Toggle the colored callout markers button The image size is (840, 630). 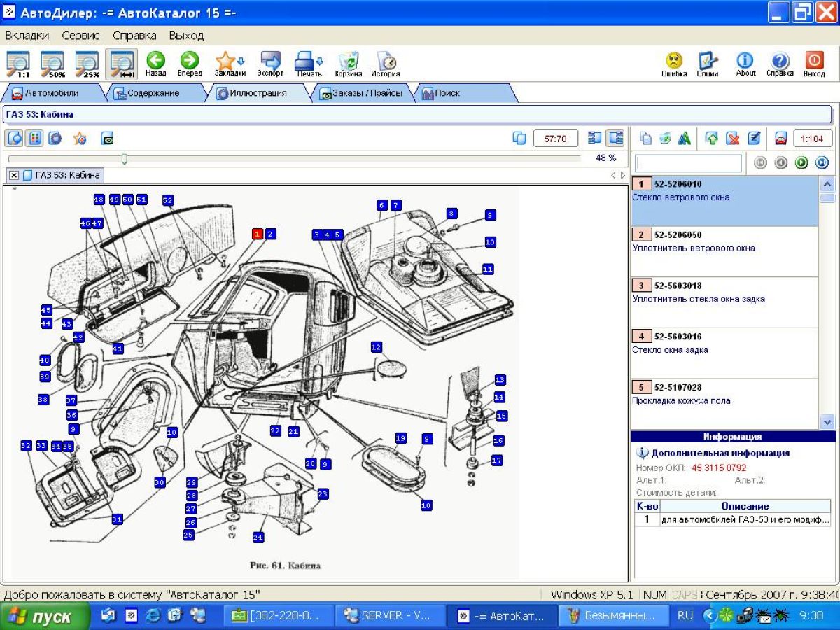pos(34,138)
